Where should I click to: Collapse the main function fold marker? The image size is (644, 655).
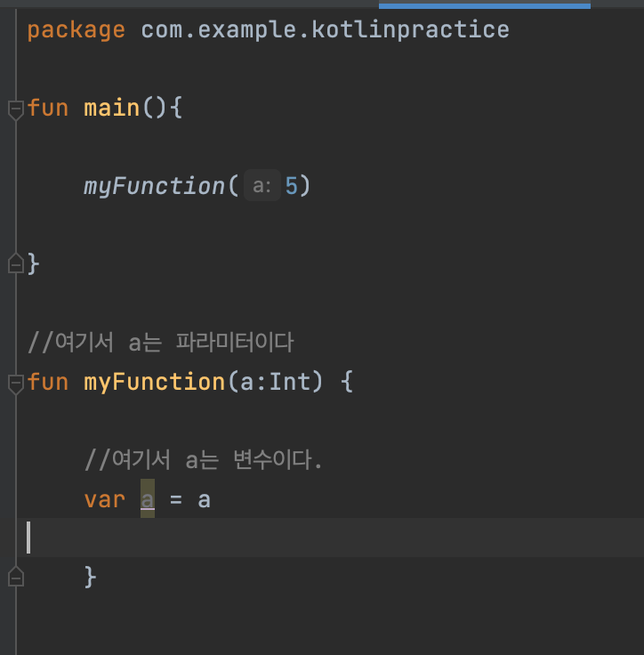click(x=16, y=109)
